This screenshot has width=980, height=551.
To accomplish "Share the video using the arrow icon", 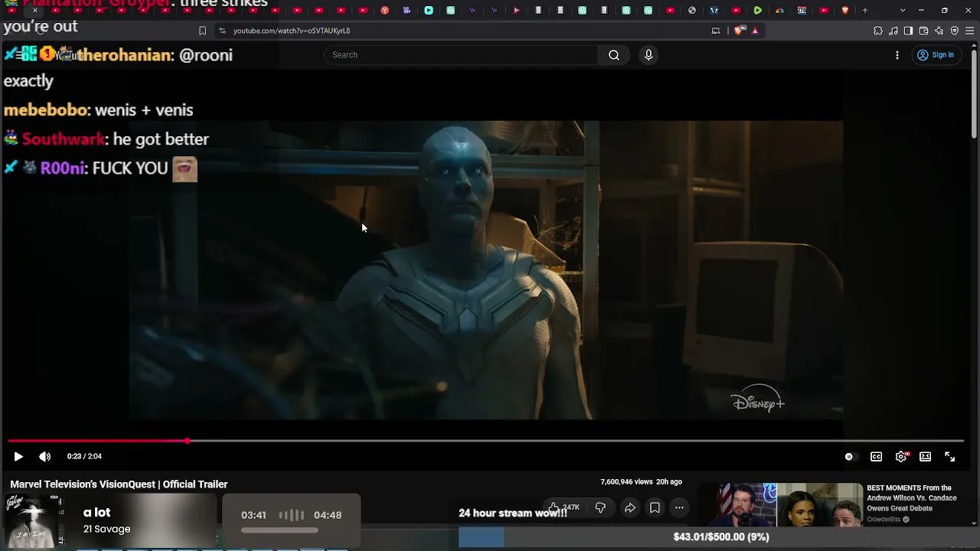I will 630,507.
